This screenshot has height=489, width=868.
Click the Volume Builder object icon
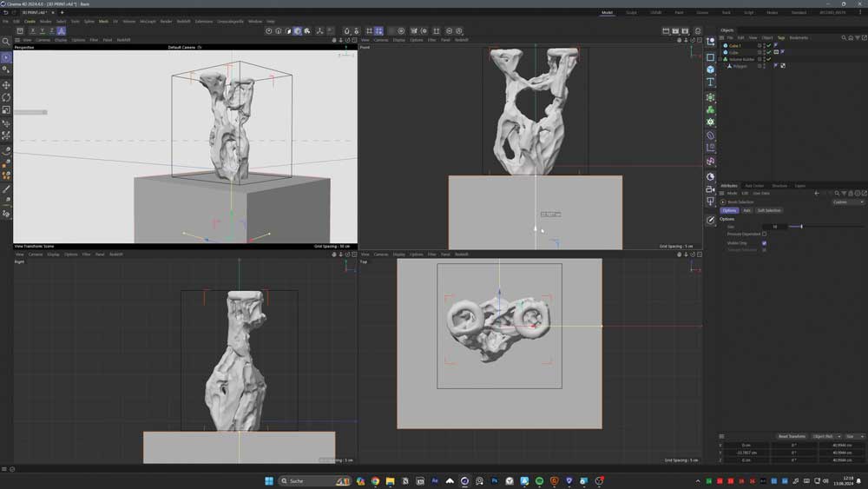coord(726,59)
